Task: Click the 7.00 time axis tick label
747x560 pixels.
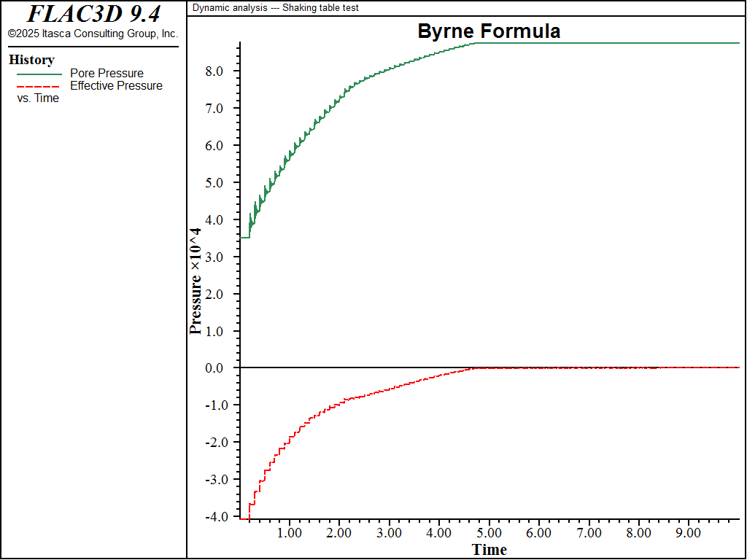Action: (589, 533)
